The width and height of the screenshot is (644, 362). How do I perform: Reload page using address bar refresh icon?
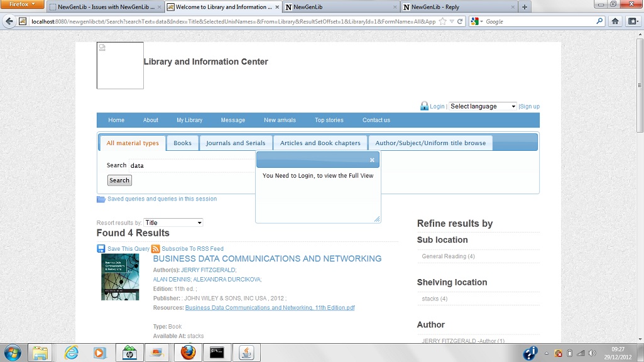point(460,21)
